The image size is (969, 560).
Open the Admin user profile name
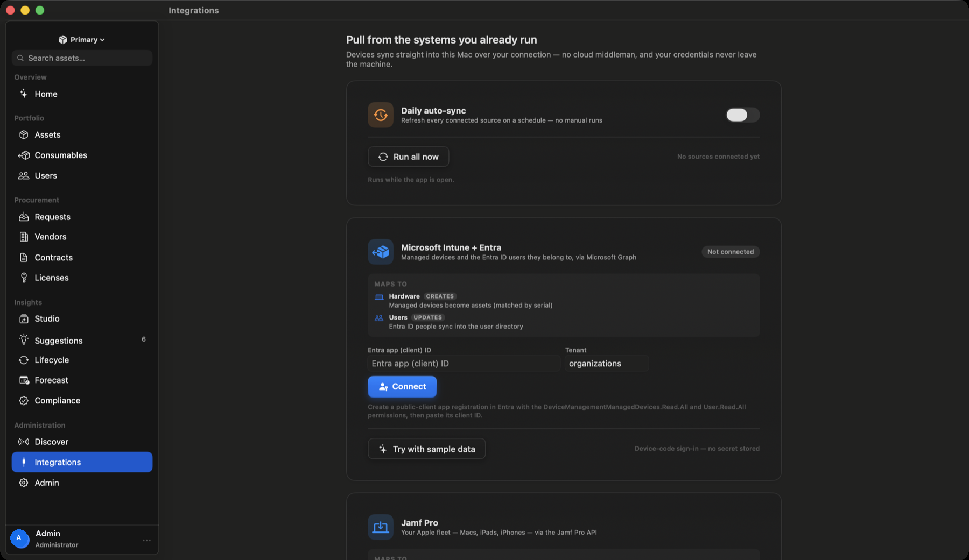[x=48, y=534]
